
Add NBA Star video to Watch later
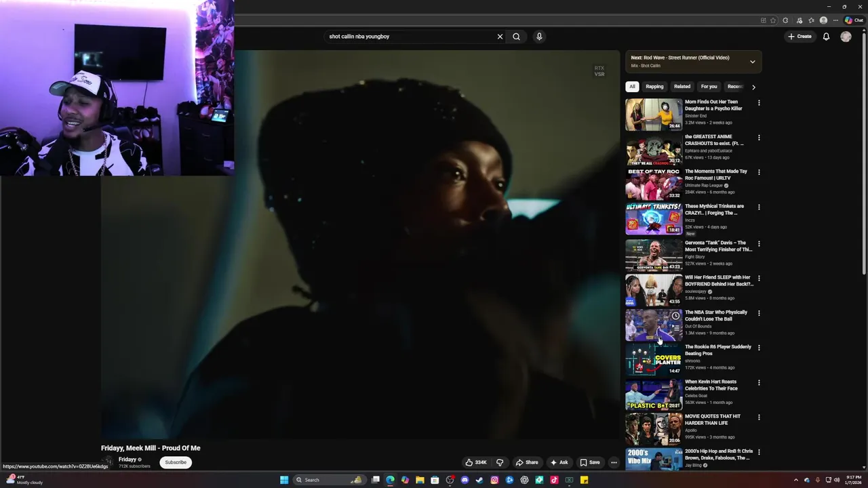click(675, 316)
